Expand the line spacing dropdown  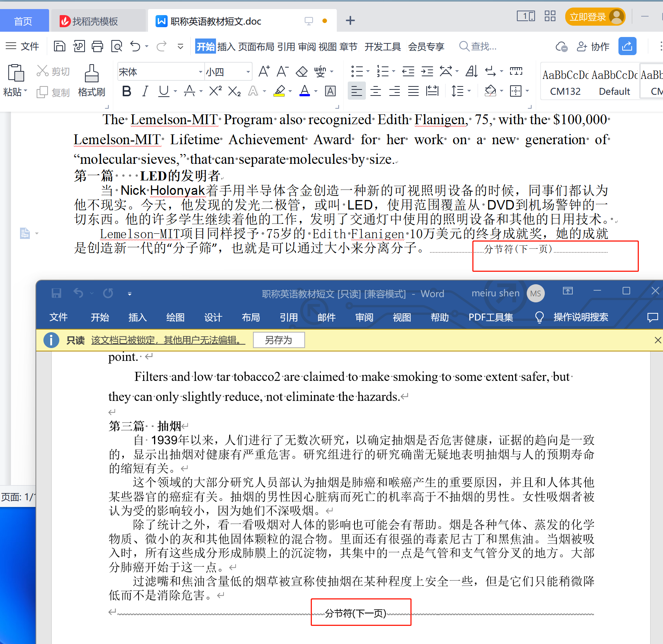coord(468,91)
